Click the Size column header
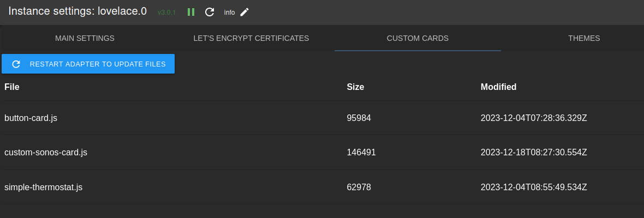The image size is (644, 218). [355, 87]
